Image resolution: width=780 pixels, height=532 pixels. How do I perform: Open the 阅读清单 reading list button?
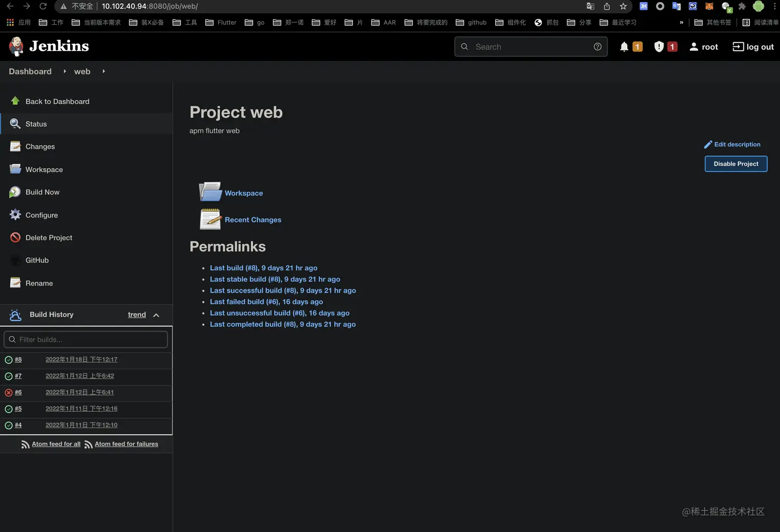[760, 22]
